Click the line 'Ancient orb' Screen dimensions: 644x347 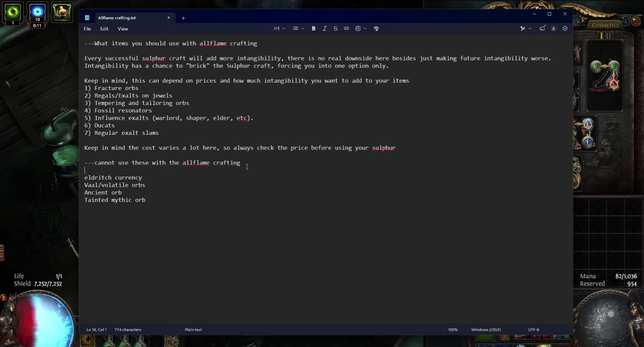103,192
